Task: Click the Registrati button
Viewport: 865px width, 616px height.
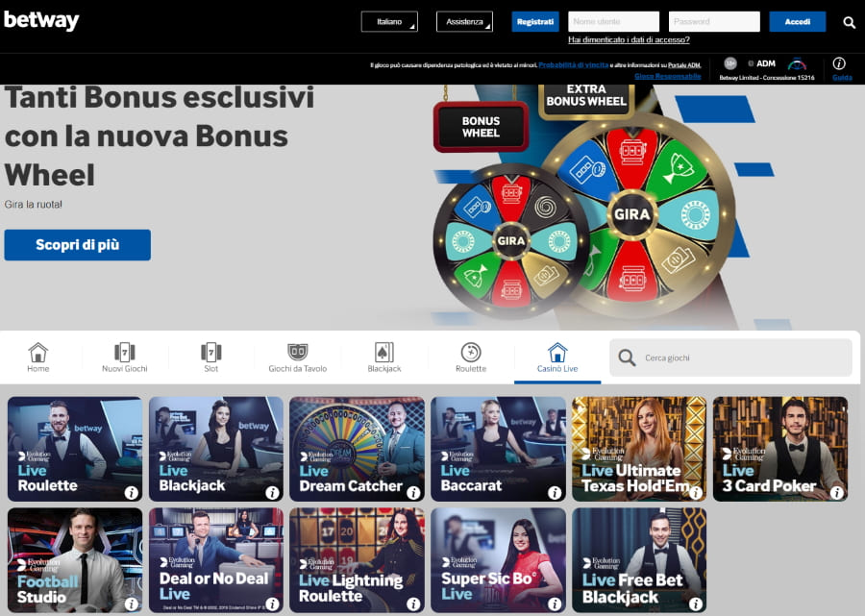Action: (x=535, y=21)
